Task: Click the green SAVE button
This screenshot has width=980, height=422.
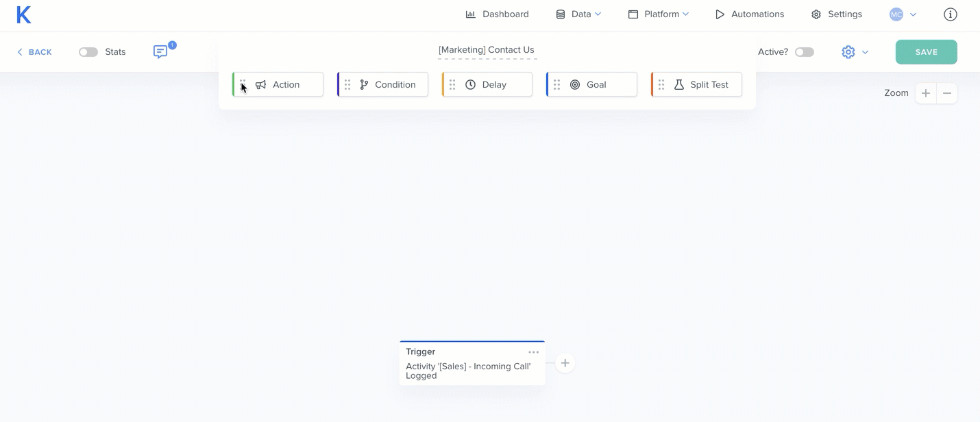Action: [926, 52]
